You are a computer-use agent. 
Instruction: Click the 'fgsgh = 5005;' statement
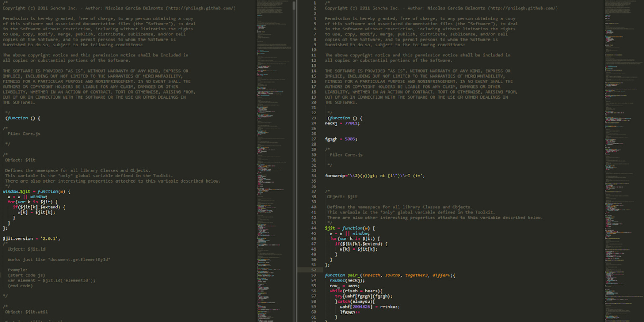click(x=341, y=139)
